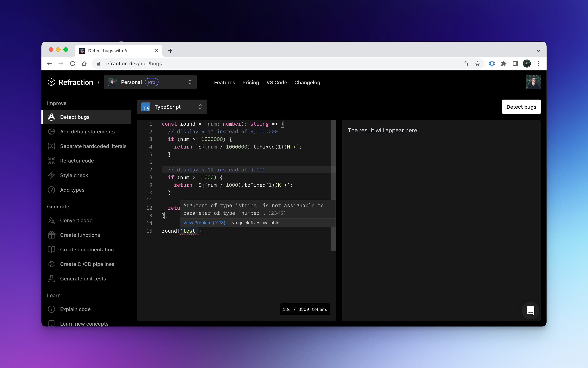Viewport: 588px width, 368px height.
Task: Select the Convert code tool
Action: click(x=77, y=220)
